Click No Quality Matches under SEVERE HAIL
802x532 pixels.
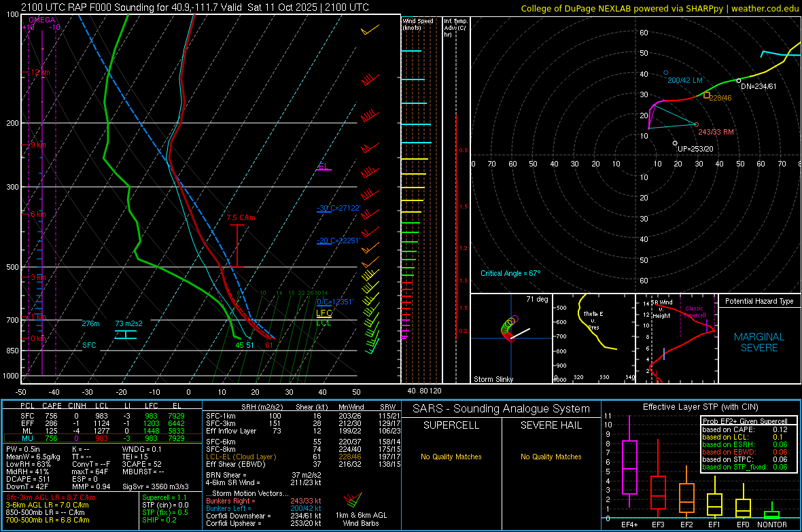pos(551,457)
